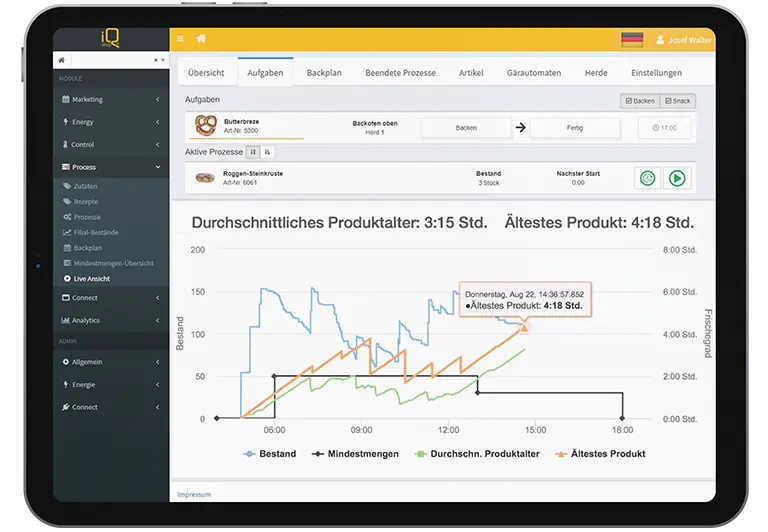768x532 pixels.
Task: Expand the Marketing sidebar module
Action: click(x=110, y=100)
